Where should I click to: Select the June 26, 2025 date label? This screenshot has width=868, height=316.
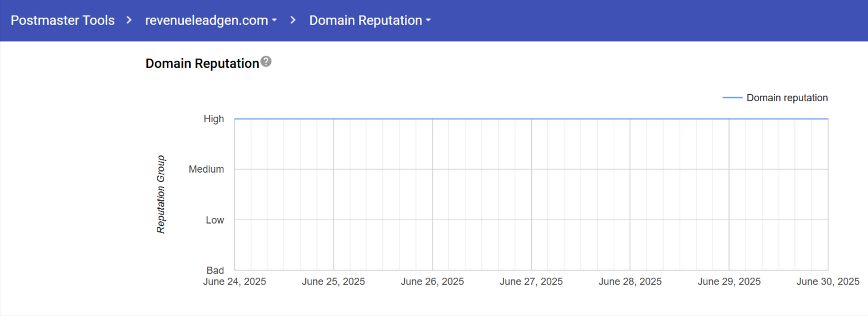432,282
